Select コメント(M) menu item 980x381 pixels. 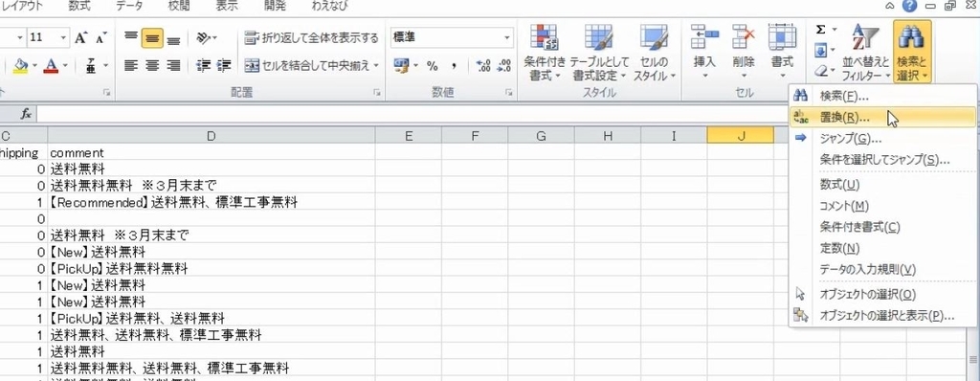[882, 206]
